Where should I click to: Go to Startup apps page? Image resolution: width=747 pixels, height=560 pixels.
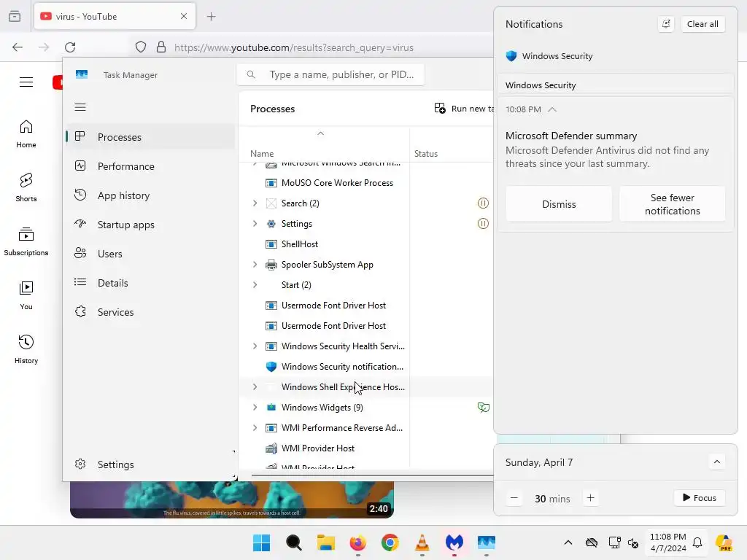[x=150, y=225]
